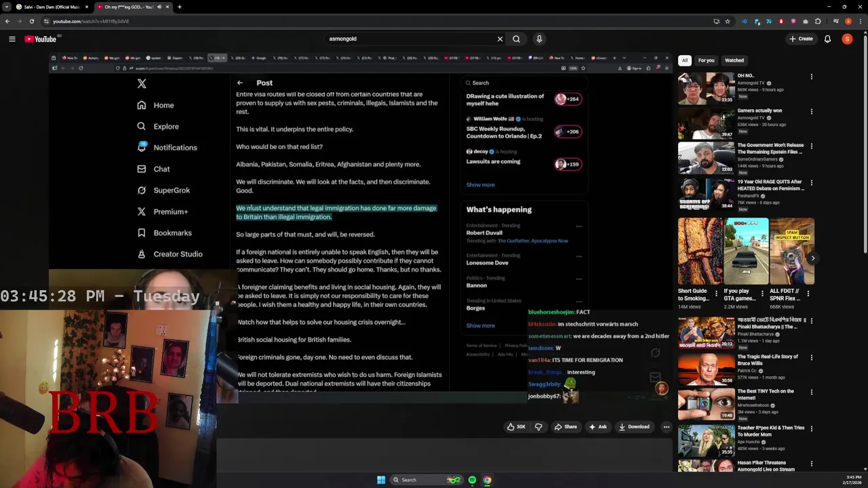The image size is (868, 488).
Task: Go back in browser history
Action: 7,21
